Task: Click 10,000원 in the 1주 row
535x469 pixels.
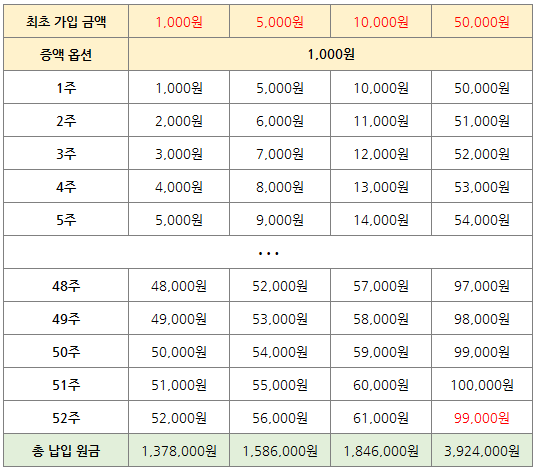Action: (x=381, y=87)
